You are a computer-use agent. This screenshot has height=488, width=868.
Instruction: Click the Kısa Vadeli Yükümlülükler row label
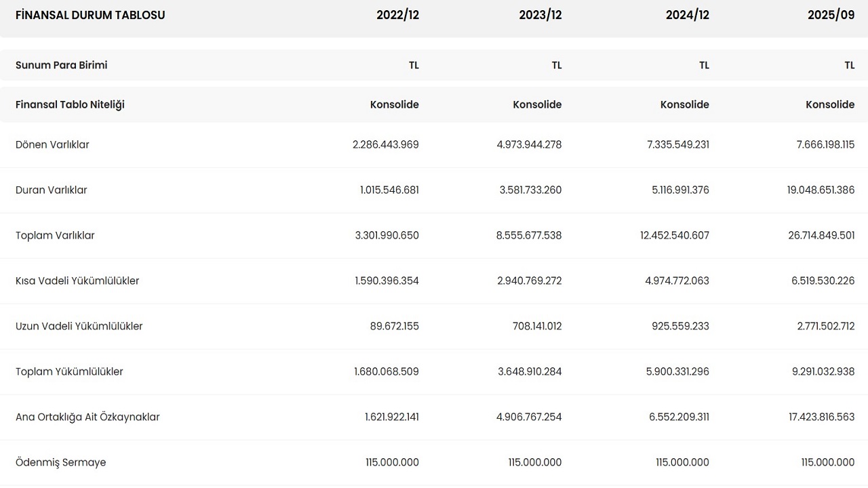[x=77, y=281]
